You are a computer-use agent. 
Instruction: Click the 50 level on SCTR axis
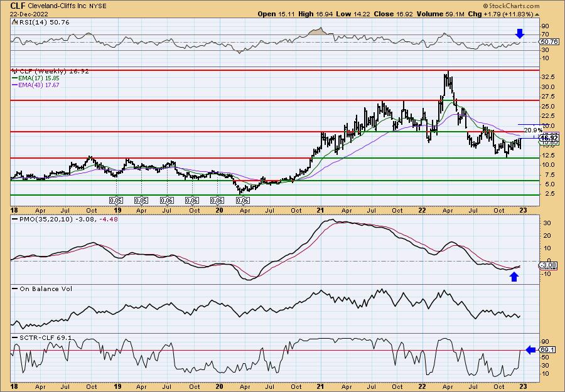545,358
